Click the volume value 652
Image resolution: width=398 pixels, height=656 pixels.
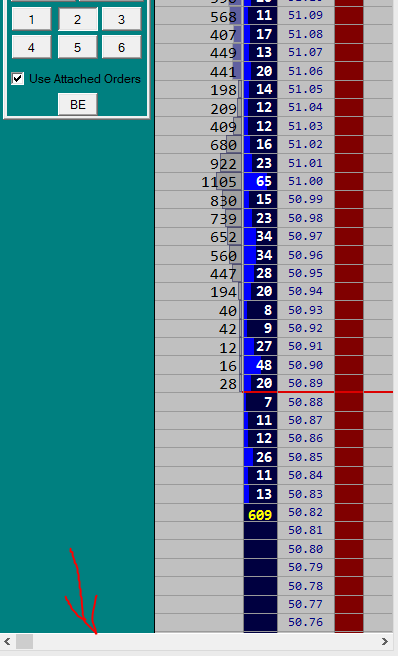coord(223,237)
